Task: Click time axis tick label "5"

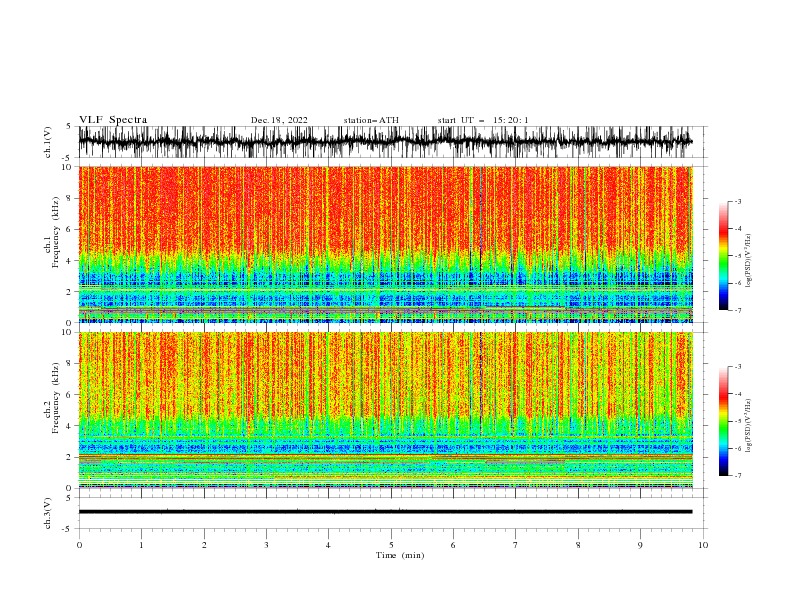Action: coord(391,545)
